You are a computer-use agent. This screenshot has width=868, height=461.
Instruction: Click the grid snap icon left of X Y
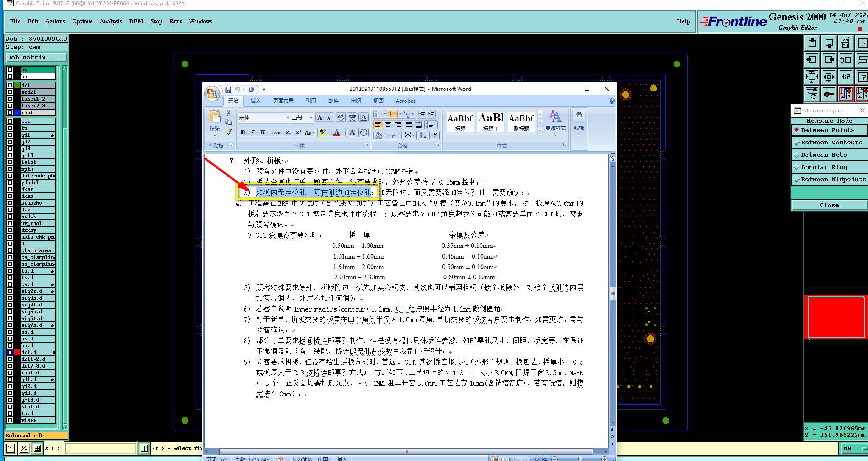37,448
